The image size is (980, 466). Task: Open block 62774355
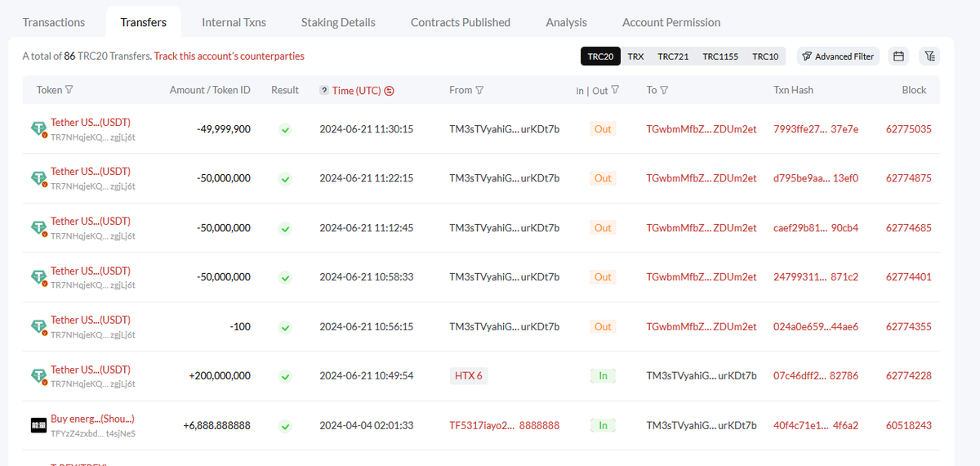pos(909,327)
